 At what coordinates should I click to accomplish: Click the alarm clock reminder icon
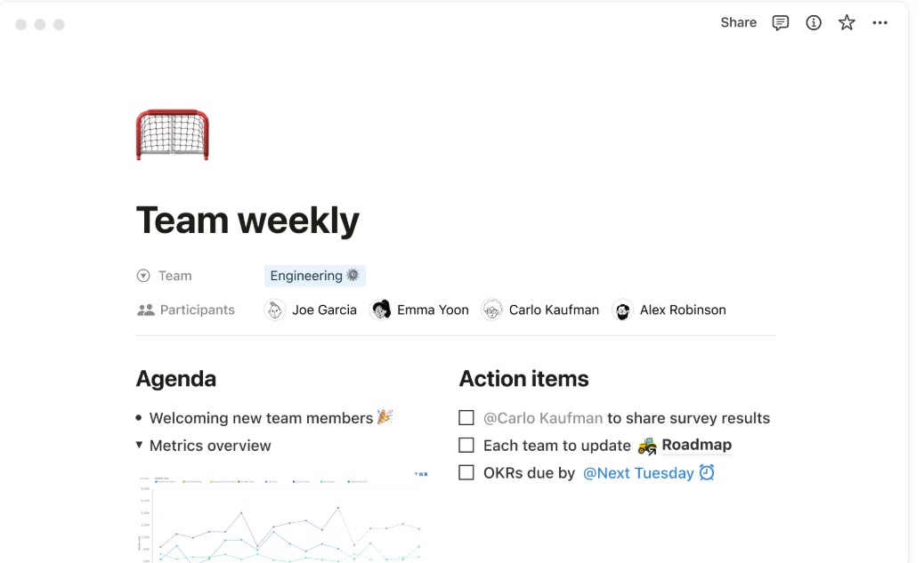click(x=707, y=473)
